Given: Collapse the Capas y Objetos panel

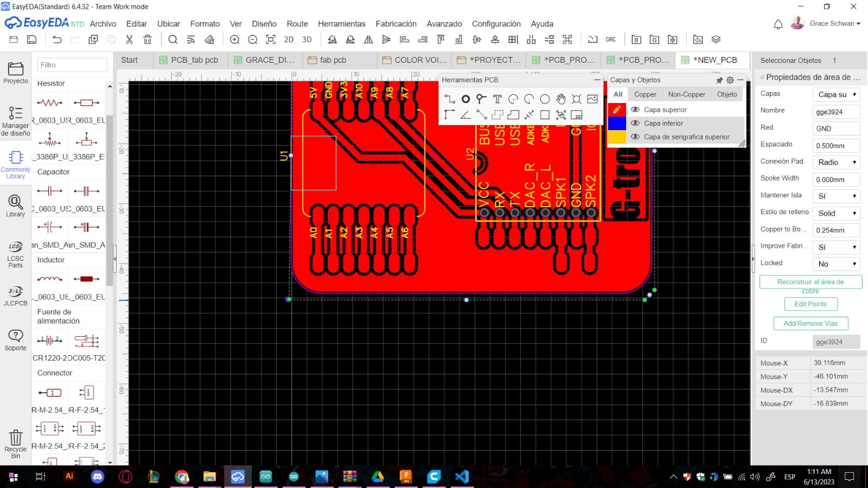Looking at the screenshot, I should point(740,80).
